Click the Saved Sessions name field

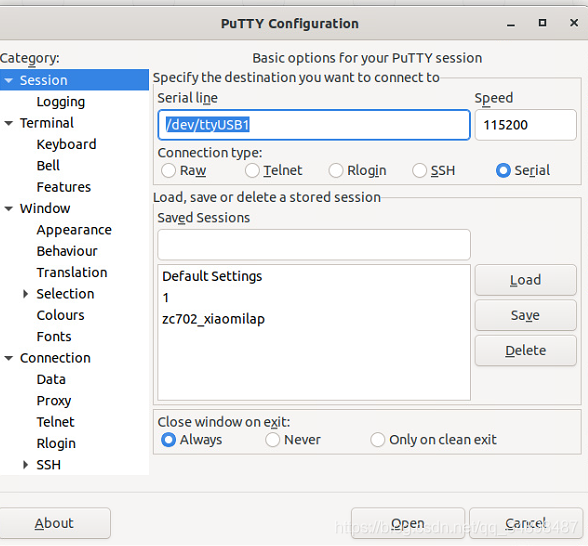tap(314, 244)
